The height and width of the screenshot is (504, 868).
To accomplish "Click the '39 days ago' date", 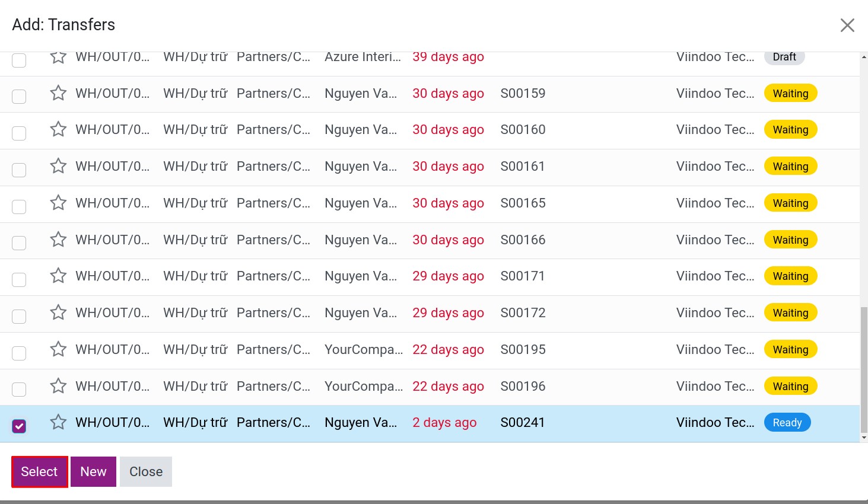I will [x=448, y=57].
